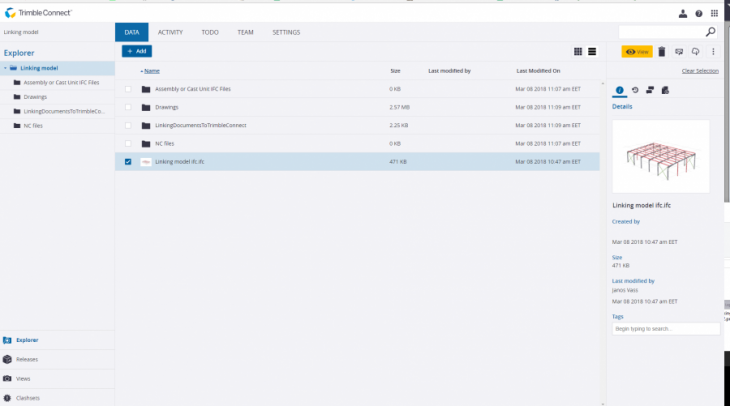Screen dimensions: 730x406
Task: Open the three-dot more options menu
Action: click(x=713, y=52)
